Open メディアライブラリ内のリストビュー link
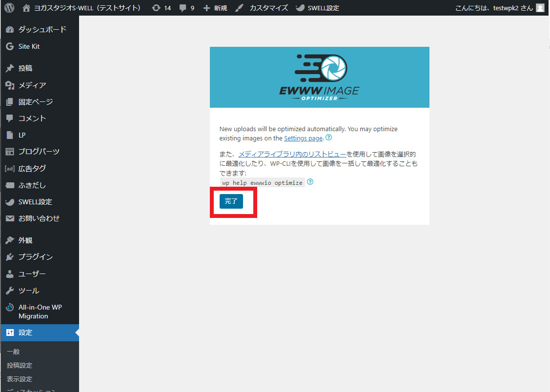Image resolution: width=550 pixels, height=392 pixels. (x=292, y=154)
